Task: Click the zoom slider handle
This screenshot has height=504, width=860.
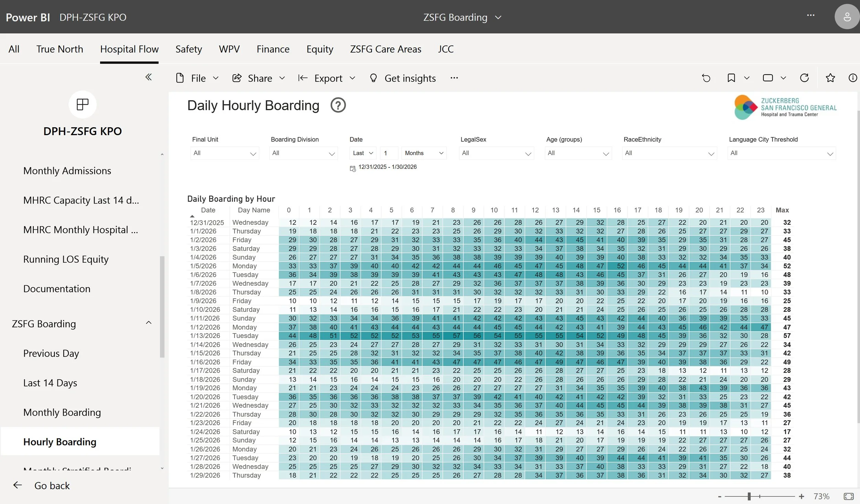Action: 749,496
